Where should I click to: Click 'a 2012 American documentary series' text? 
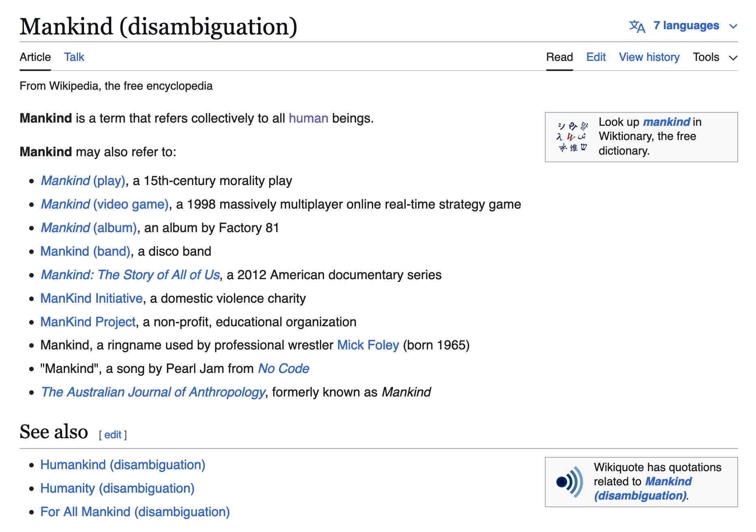334,275
